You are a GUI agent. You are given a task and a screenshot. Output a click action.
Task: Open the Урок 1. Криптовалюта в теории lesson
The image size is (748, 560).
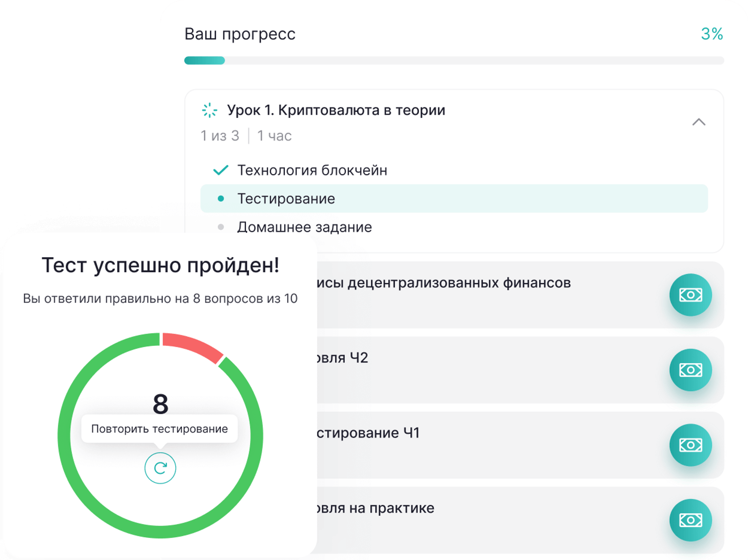coord(336,110)
